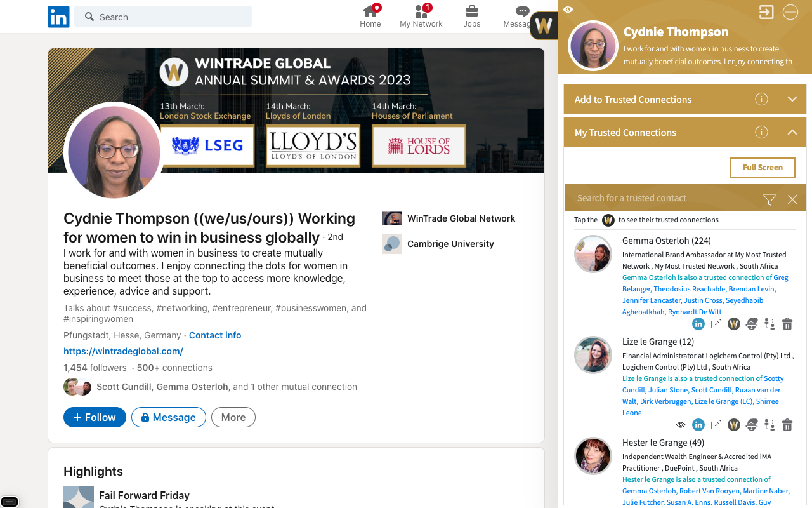Click Gemma Osterloh's masked face icon

pos(752,324)
